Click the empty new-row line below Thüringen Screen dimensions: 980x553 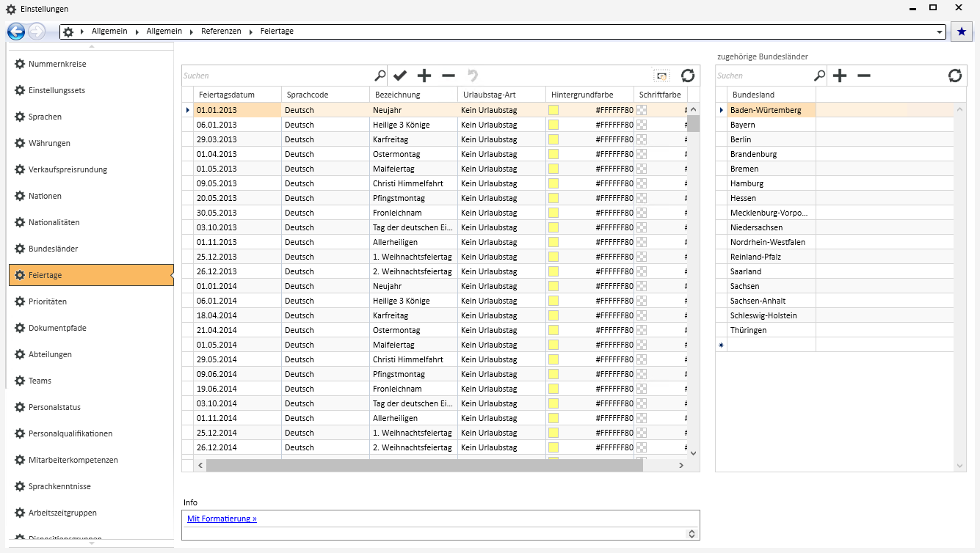pos(835,345)
